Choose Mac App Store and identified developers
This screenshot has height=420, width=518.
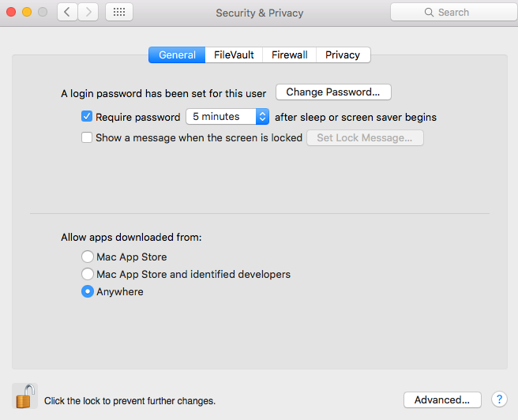pyautogui.click(x=88, y=274)
